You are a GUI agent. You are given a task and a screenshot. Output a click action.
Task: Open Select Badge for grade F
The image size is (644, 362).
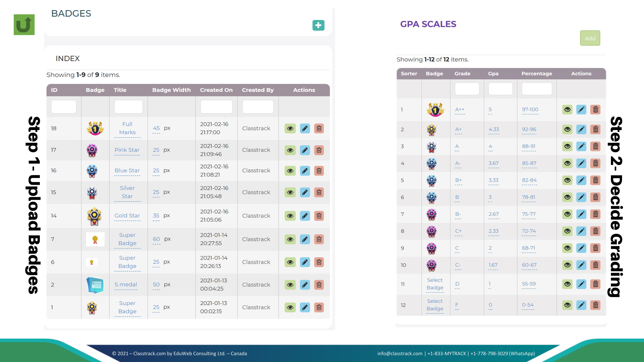[435, 305]
